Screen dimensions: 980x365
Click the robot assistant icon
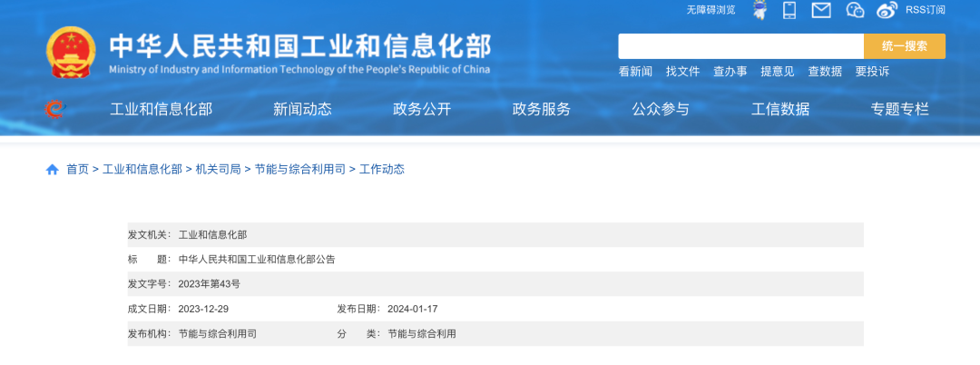[x=759, y=10]
